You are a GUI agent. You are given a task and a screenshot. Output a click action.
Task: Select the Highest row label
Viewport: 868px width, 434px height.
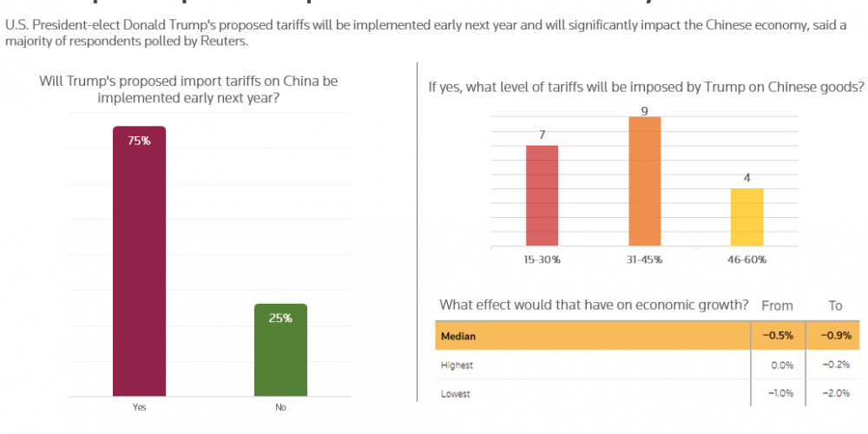(457, 365)
